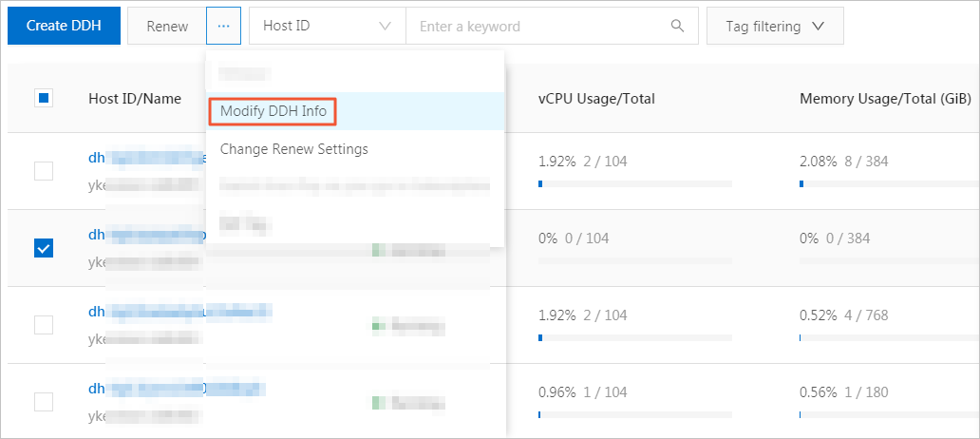980x439 pixels.
Task: Toggle the select-all header checkbox
Action: [44, 98]
